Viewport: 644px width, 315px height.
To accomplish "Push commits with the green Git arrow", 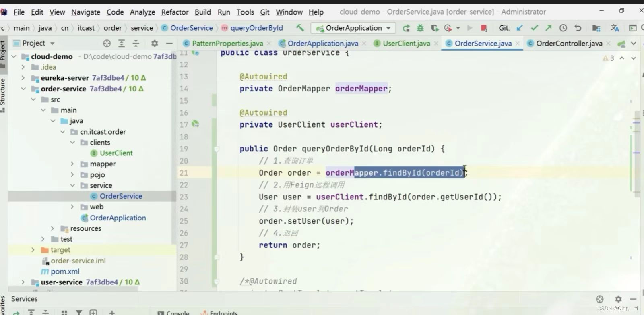I will click(x=548, y=28).
